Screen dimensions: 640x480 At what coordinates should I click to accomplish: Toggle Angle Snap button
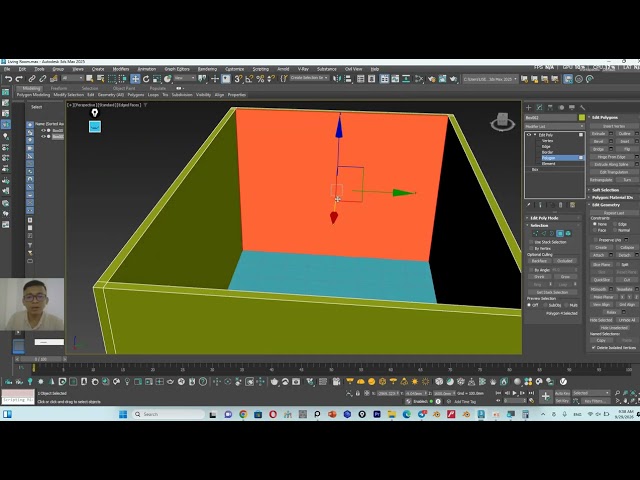click(249, 79)
